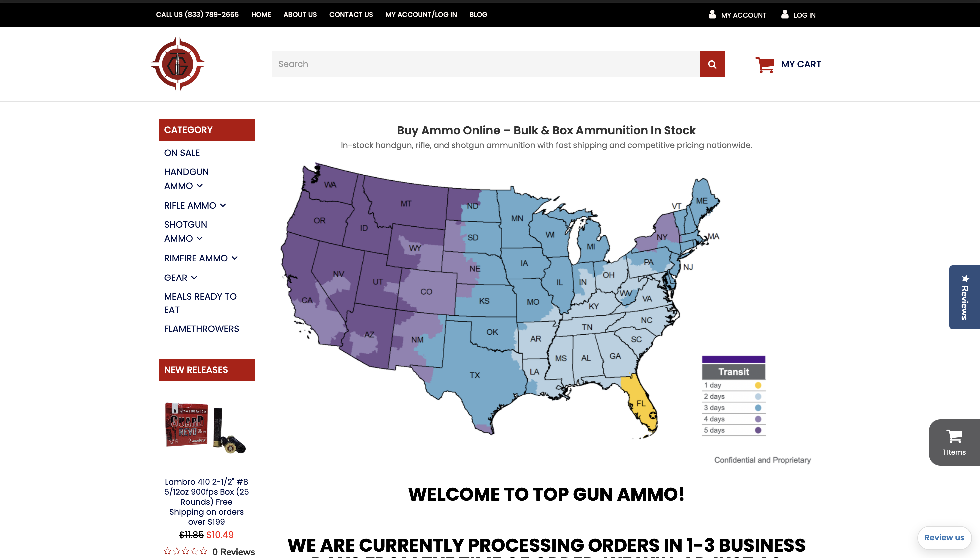Click the My Account person icon
The height and width of the screenshot is (558, 980).
(712, 15)
